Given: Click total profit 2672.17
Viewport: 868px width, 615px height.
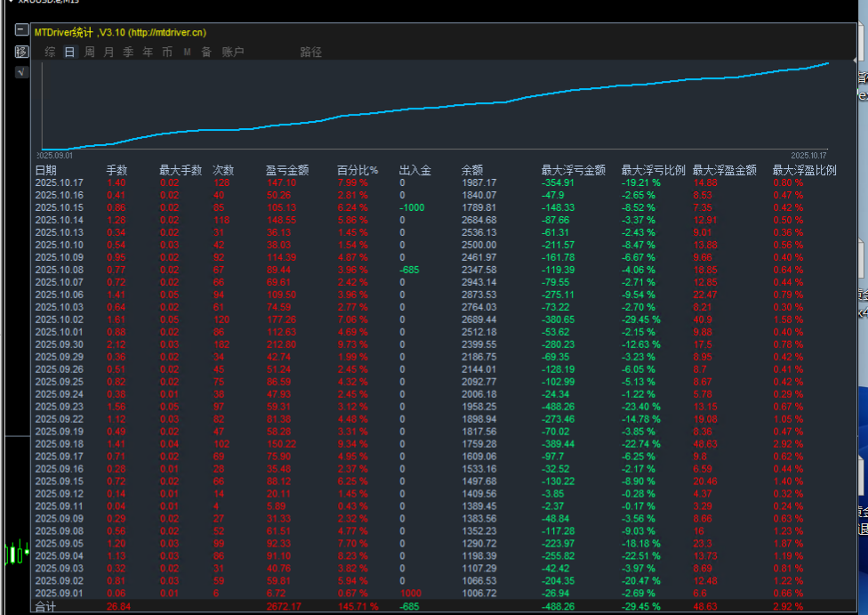Looking at the screenshot, I should tap(284, 607).
